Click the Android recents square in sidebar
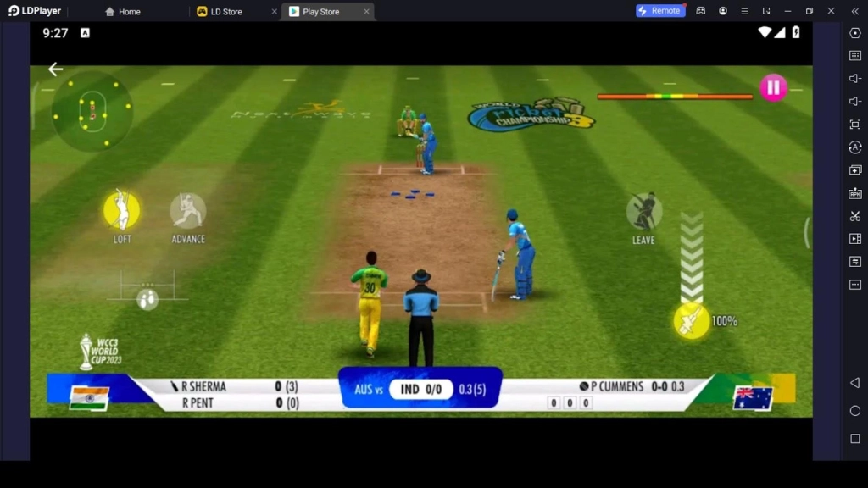 [x=855, y=439]
